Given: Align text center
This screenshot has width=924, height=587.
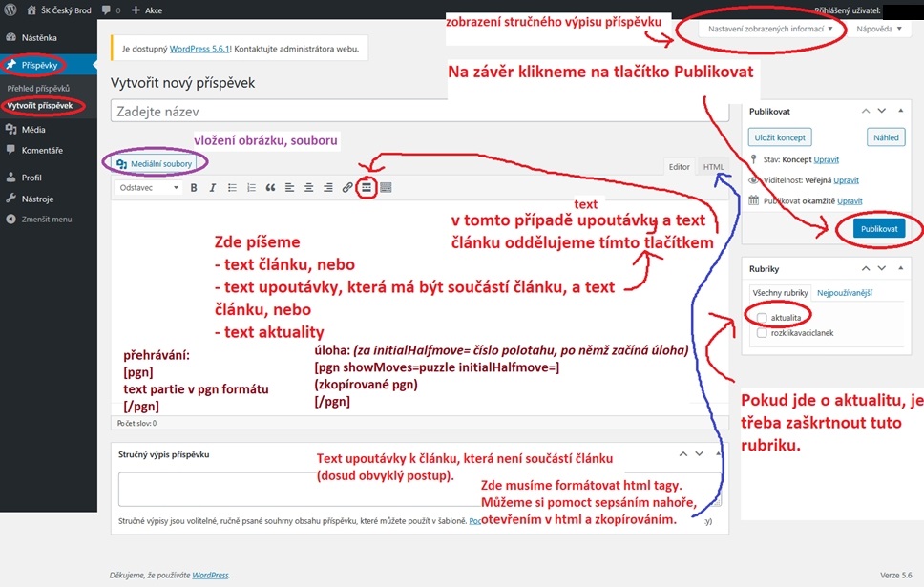Looking at the screenshot, I should tap(308, 187).
